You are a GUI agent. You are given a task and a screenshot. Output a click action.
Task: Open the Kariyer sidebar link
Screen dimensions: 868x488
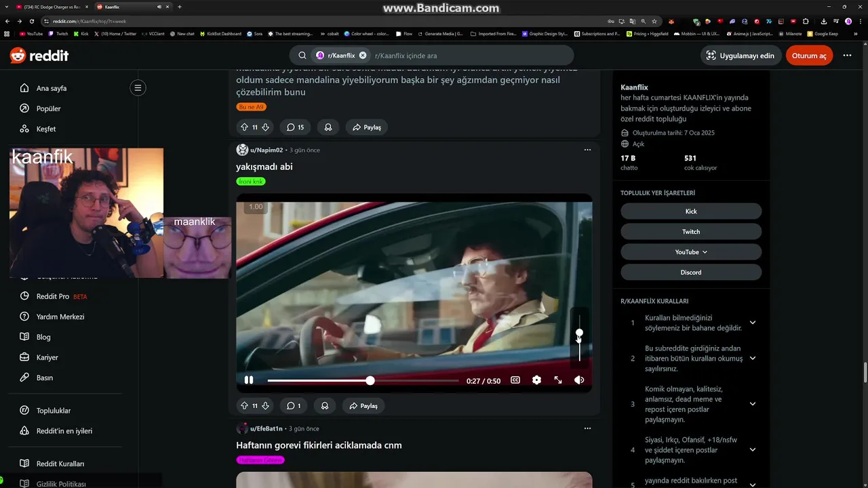[47, 357]
